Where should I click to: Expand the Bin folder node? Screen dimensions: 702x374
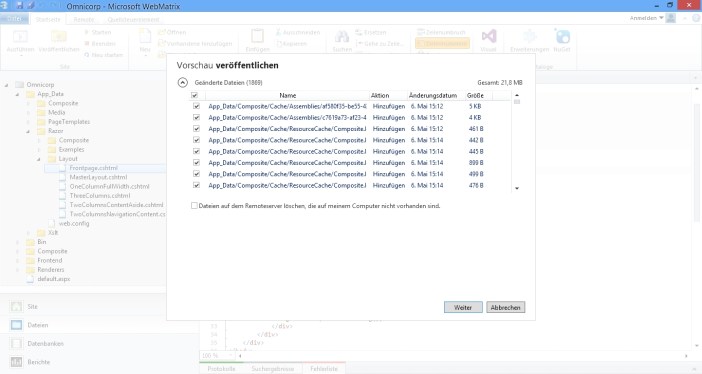(x=17, y=242)
